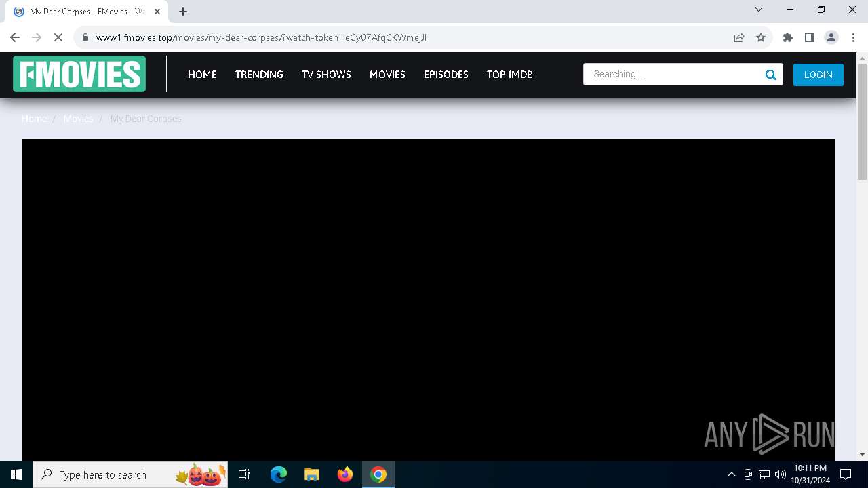The image size is (868, 488).
Task: Open the EPISODES section
Action: (x=446, y=75)
